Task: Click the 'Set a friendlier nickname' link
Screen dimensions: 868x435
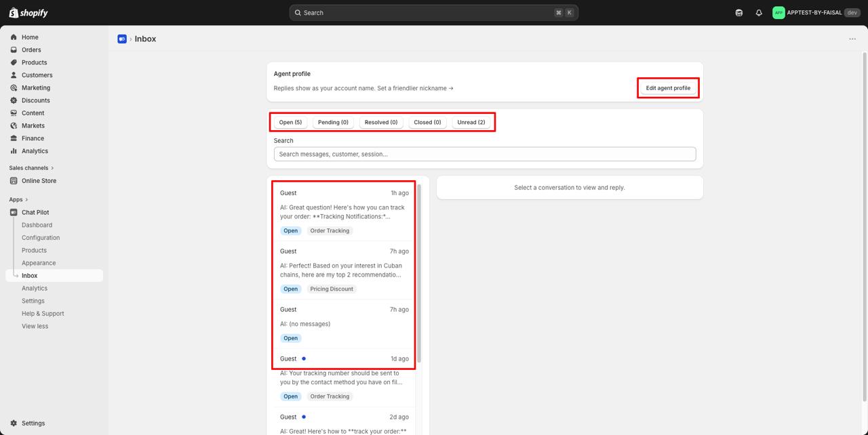Action: click(416, 88)
